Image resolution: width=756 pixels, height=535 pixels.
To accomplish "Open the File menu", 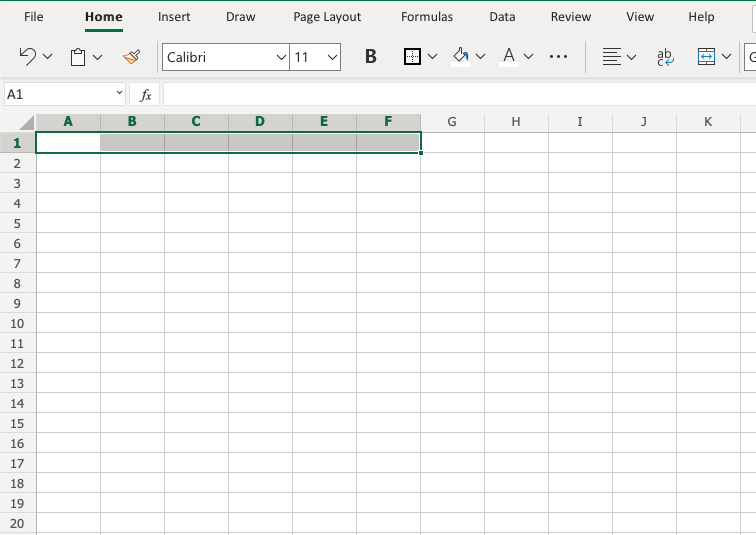I will point(34,17).
